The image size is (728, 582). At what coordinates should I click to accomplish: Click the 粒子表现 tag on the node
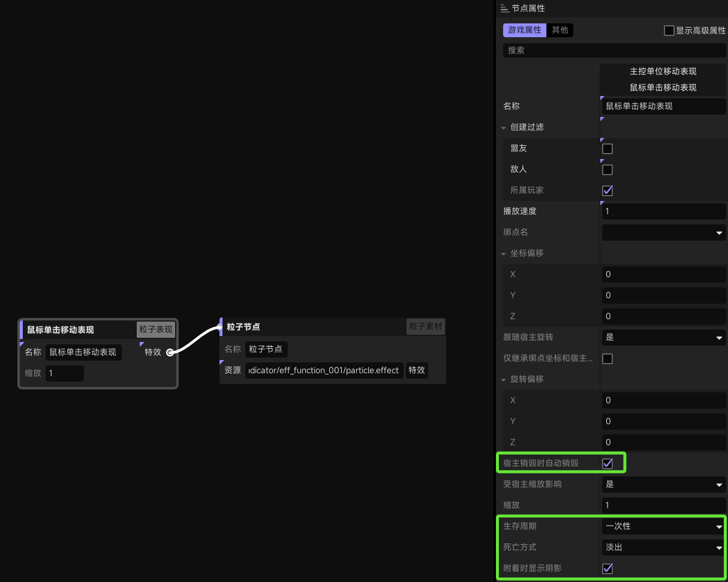pyautogui.click(x=156, y=329)
